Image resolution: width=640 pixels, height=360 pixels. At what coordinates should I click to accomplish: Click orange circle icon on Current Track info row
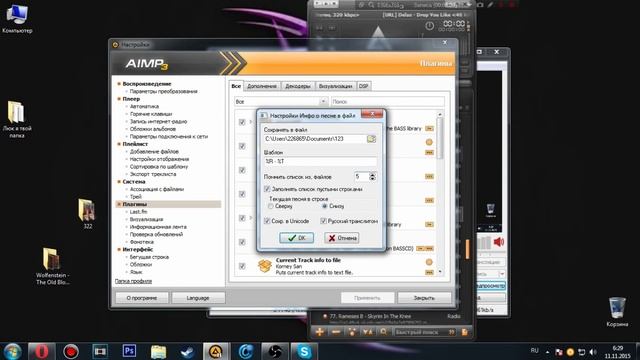tap(429, 262)
